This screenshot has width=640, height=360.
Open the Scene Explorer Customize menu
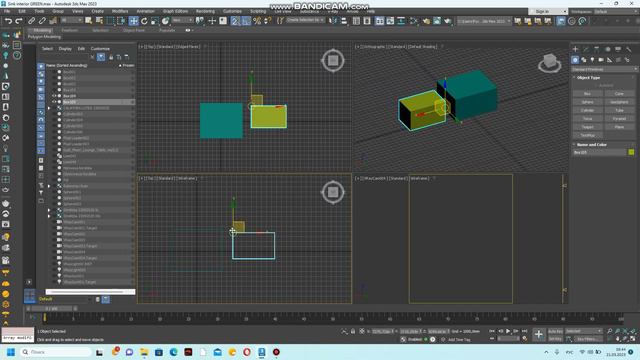tap(100, 49)
